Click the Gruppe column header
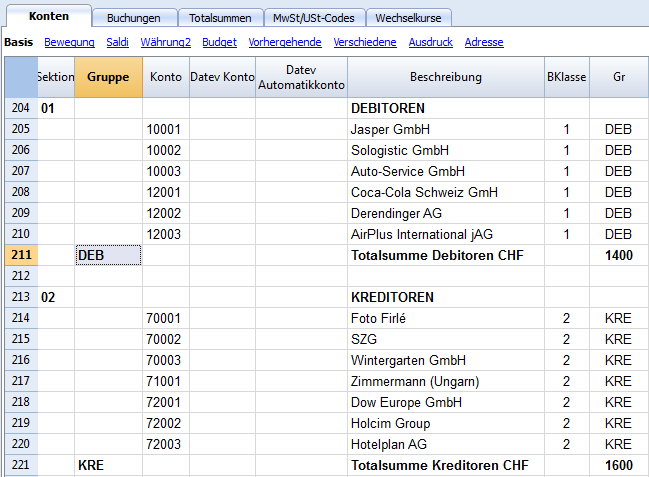The image size is (649, 477). point(108,77)
